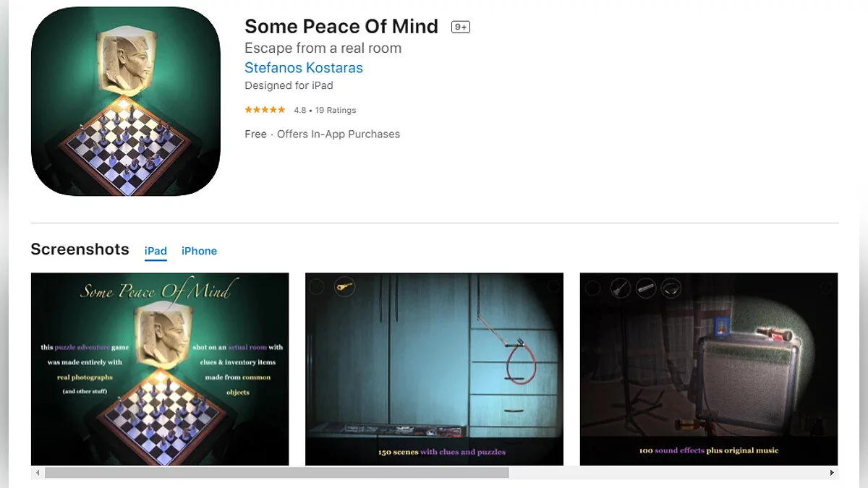The image size is (868, 488).
Task: Click the middle inventory icon in third screenshot
Action: tap(646, 288)
